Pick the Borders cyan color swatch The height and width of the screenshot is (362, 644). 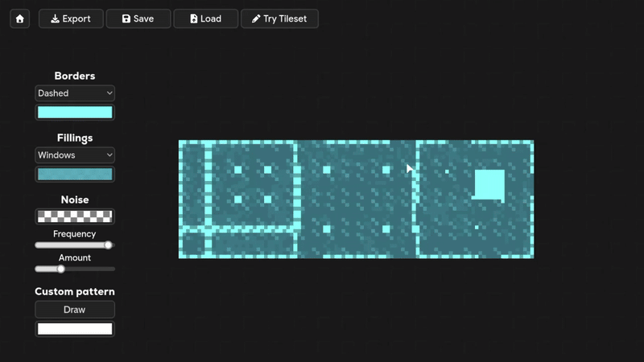(x=75, y=113)
